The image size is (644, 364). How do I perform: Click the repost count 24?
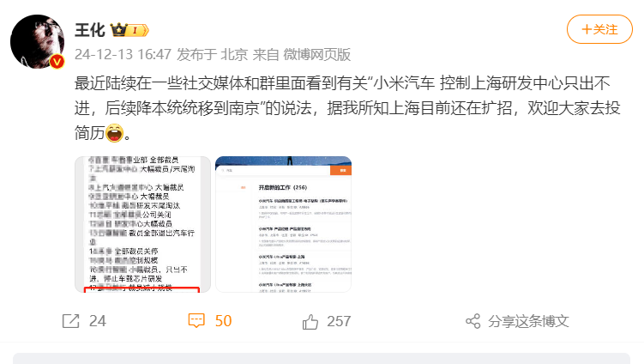click(98, 321)
